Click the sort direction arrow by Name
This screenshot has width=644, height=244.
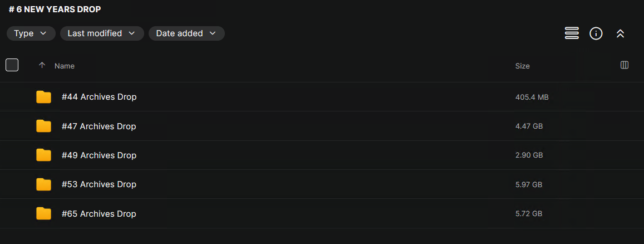[42, 66]
